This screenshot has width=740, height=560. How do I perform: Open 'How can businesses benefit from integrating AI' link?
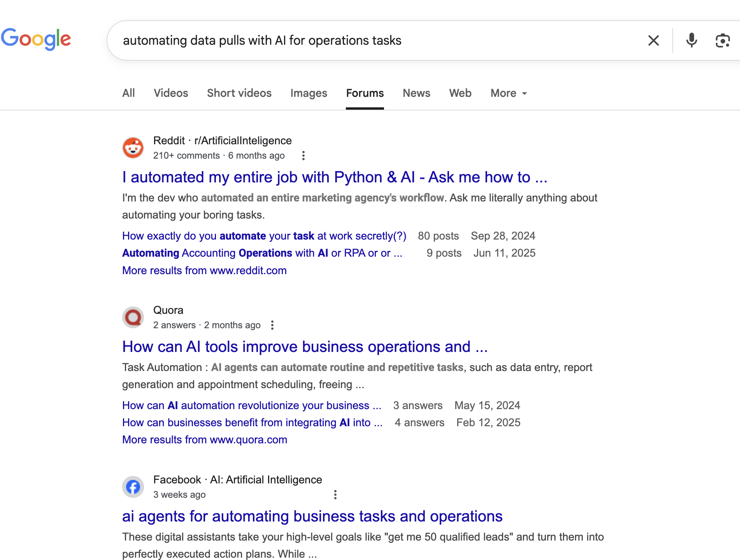[253, 423]
